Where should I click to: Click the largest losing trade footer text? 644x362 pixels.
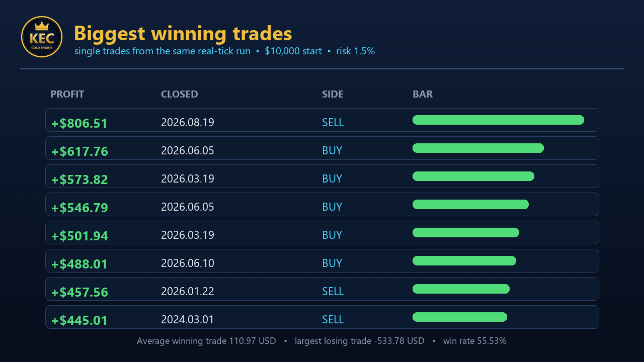click(x=360, y=341)
